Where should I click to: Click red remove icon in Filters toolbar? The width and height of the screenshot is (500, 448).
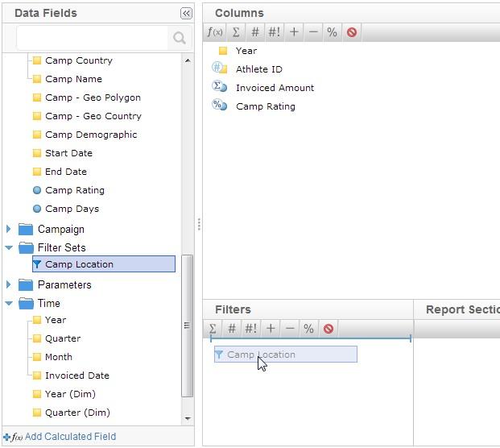pos(329,329)
